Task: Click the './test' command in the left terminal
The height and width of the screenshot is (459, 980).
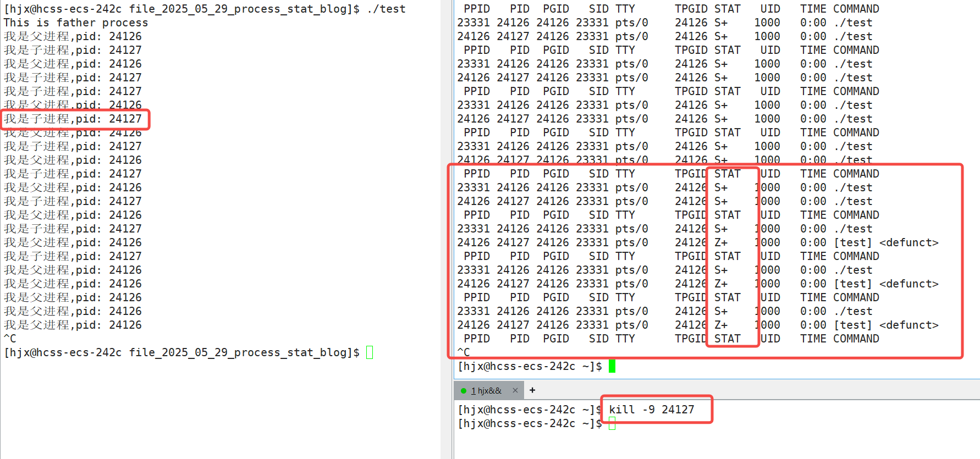Action: pyautogui.click(x=386, y=9)
